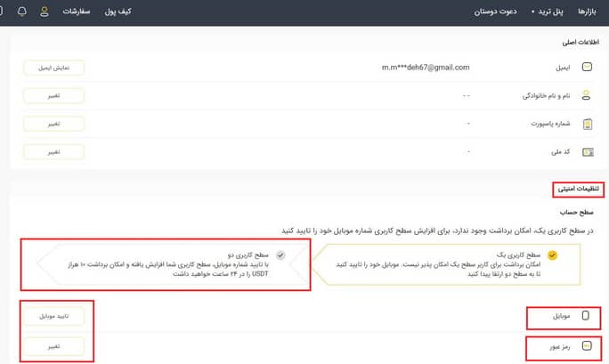The image size is (609, 364).
Task: Click the yellow checkmark of سطح کاربری یک
Action: 552,255
